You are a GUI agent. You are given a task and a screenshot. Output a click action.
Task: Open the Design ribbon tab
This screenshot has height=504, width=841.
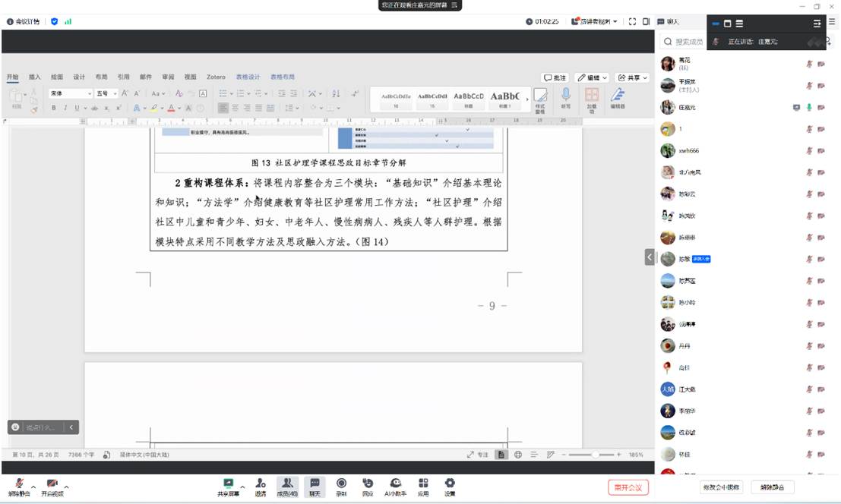click(79, 77)
